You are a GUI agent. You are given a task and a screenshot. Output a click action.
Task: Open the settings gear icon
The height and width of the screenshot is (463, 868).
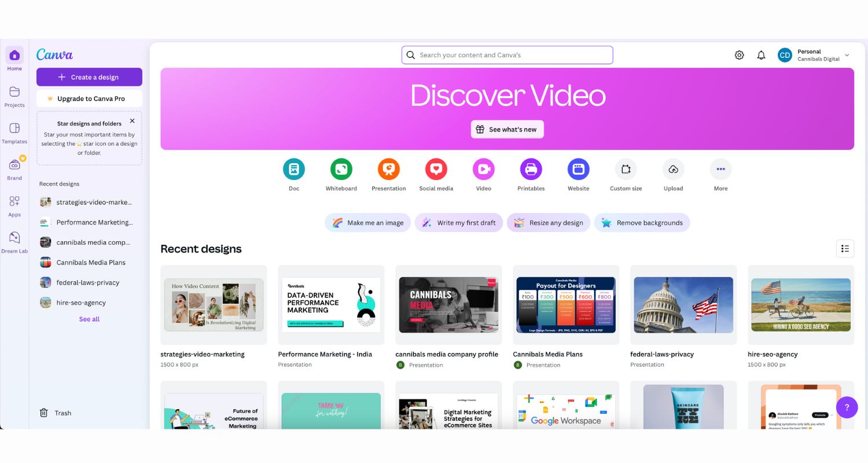(740, 55)
